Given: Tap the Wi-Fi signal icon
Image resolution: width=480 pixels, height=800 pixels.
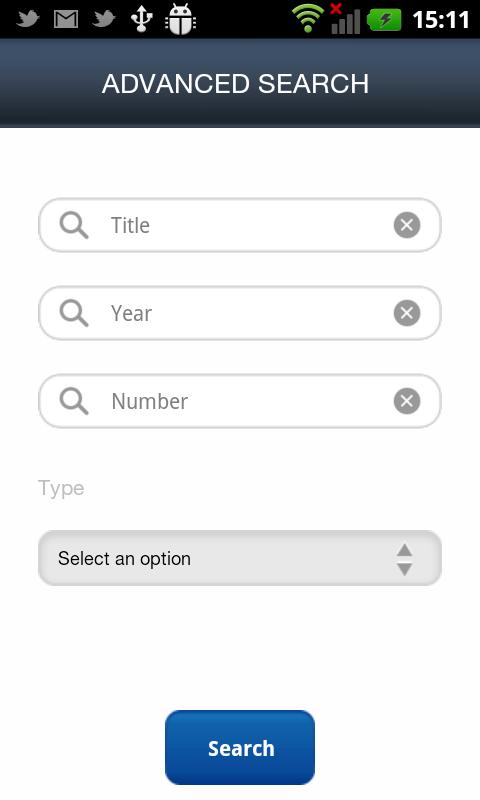Looking at the screenshot, I should [x=308, y=19].
